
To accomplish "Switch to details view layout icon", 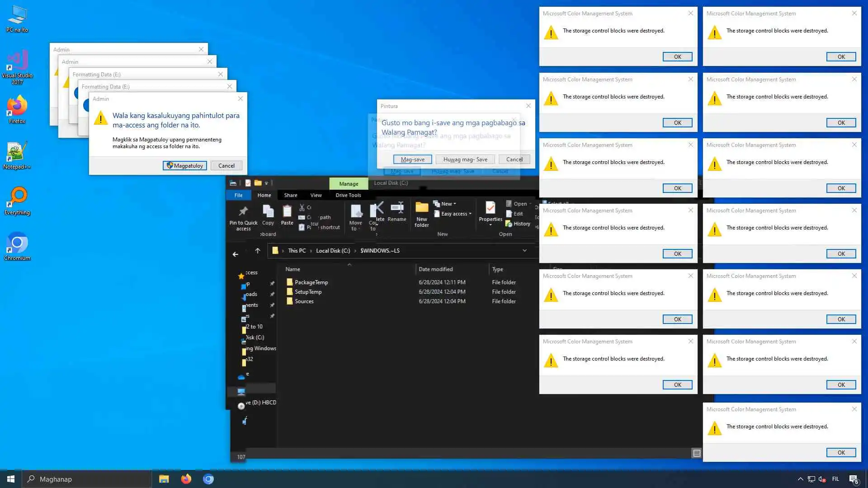I will pos(697,453).
